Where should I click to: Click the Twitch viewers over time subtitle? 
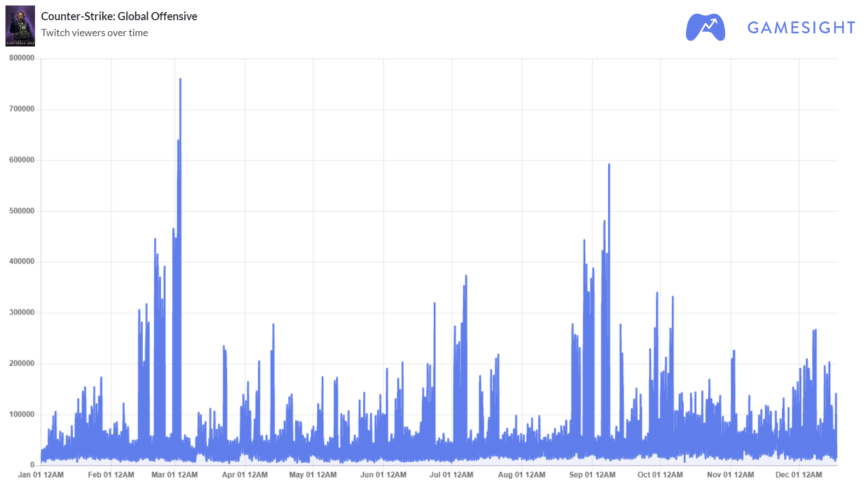95,33
